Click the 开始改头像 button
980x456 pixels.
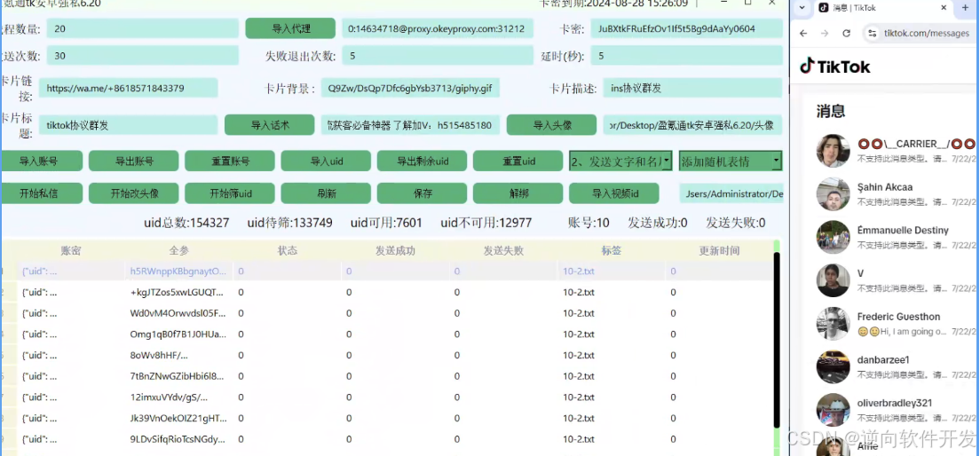click(134, 193)
